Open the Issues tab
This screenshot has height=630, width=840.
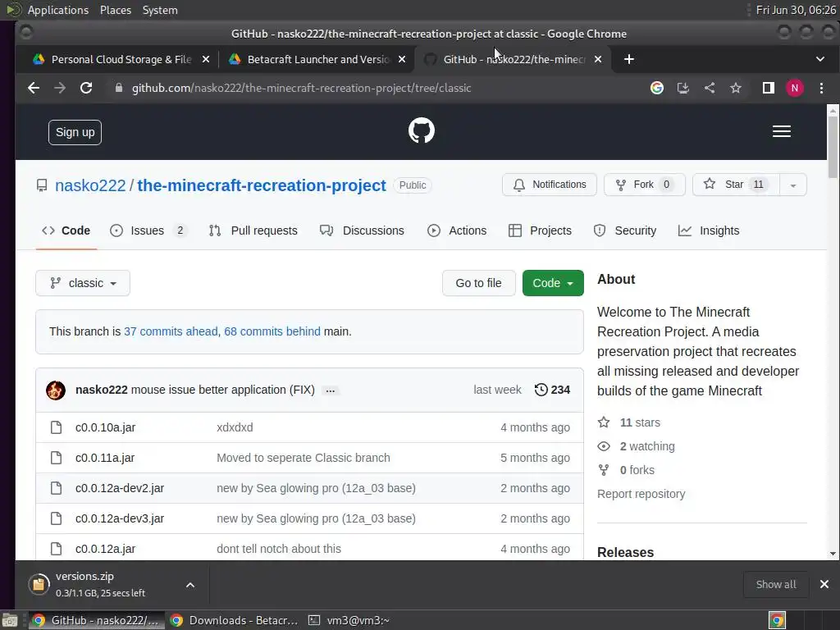click(148, 231)
